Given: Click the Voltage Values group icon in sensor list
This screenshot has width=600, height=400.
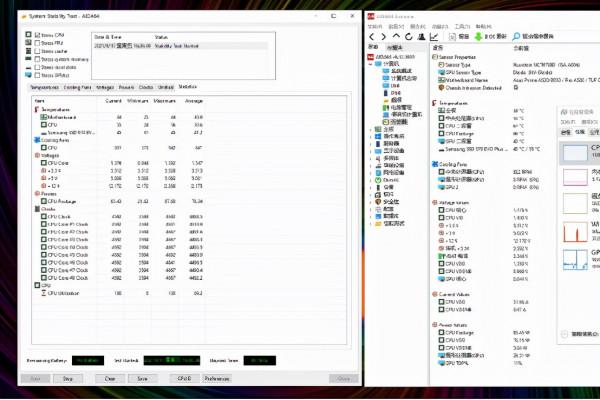Looking at the screenshot, I should pos(435,202).
